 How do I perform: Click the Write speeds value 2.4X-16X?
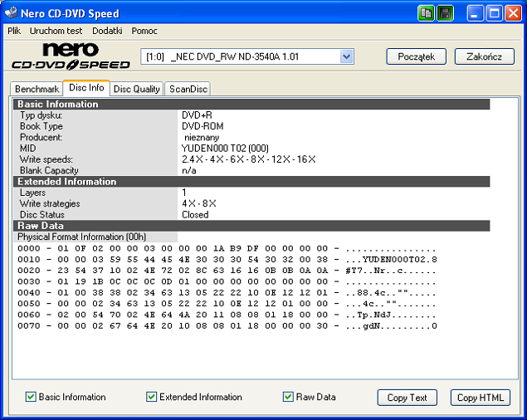(x=249, y=159)
